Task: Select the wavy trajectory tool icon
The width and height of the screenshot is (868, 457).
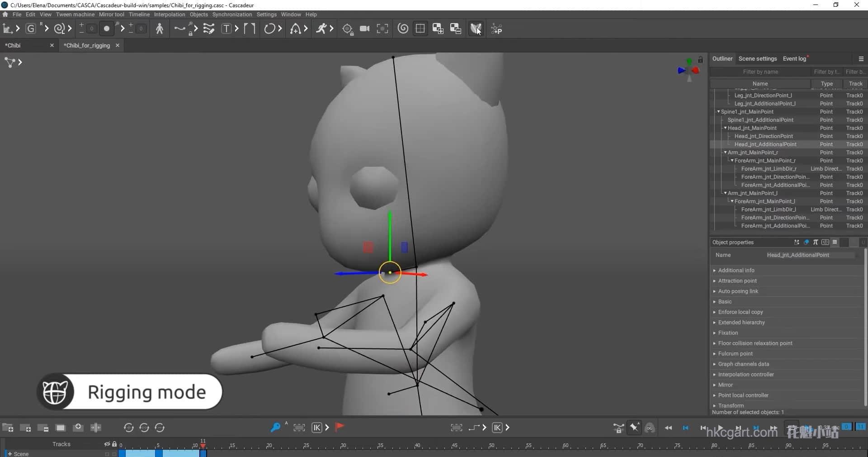Action: pos(179,29)
